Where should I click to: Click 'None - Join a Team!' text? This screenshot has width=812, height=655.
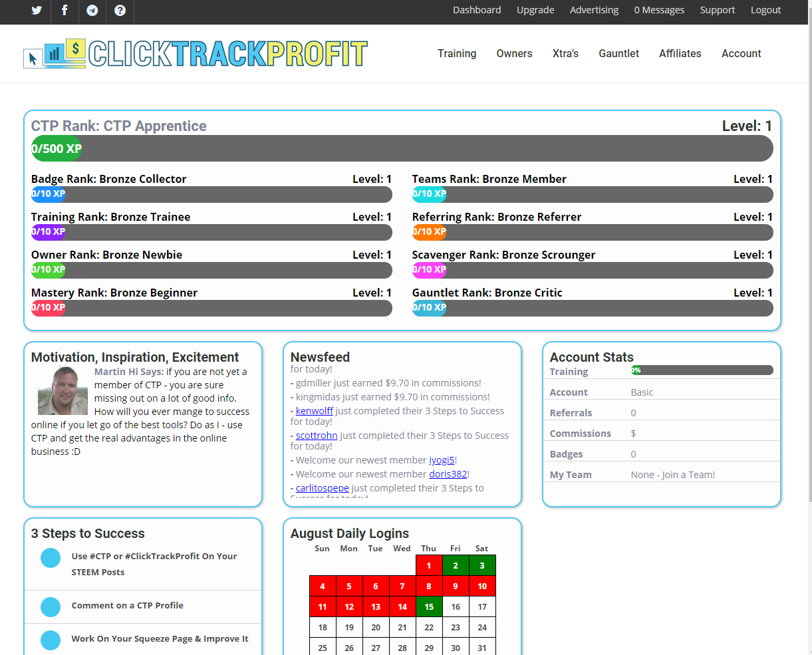673,475
